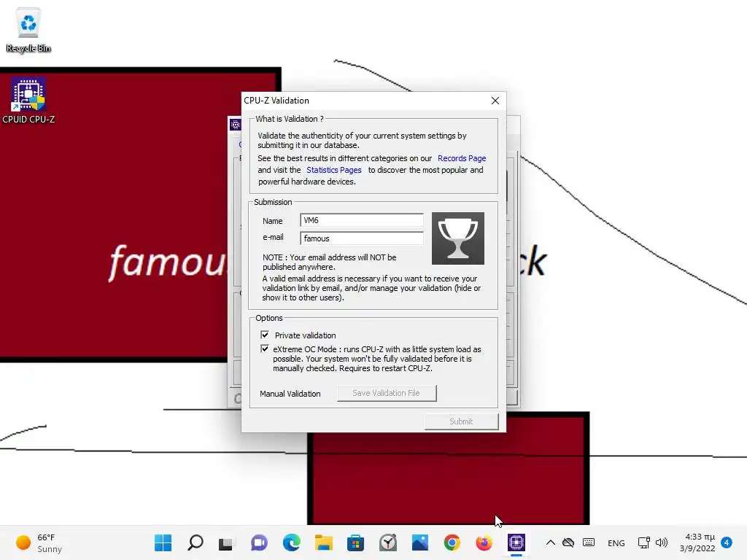Click the Submit button

pos(461,421)
